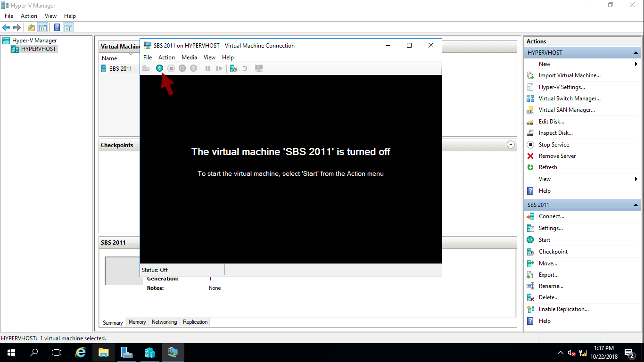Switch to the Memory tab
This screenshot has width=644, height=362.
(x=137, y=322)
